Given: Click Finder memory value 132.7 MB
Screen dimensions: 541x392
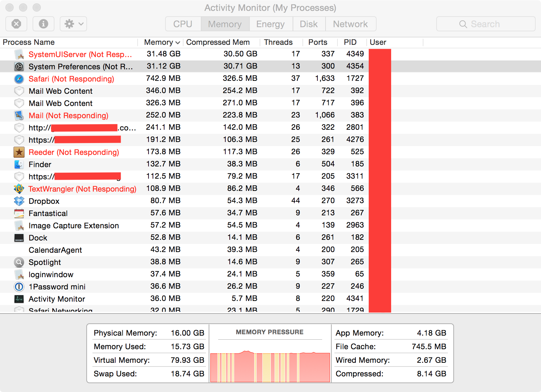Looking at the screenshot, I should click(163, 164).
